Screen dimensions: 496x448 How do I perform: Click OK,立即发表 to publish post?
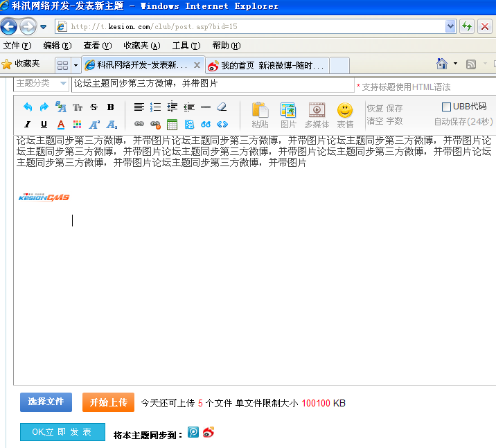[x=62, y=432]
